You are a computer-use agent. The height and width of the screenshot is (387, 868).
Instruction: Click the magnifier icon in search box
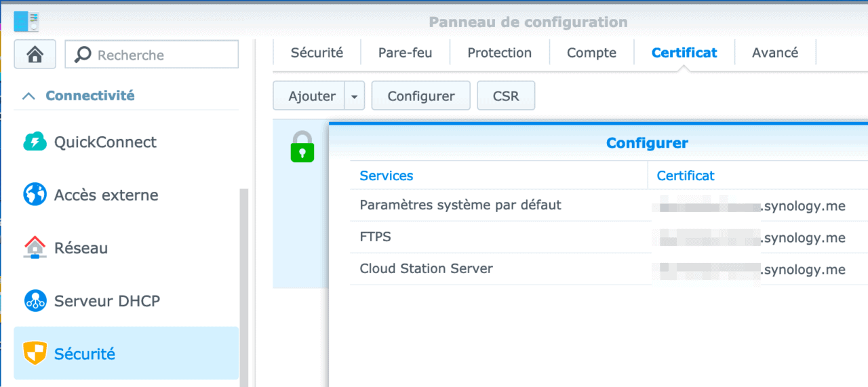83,55
